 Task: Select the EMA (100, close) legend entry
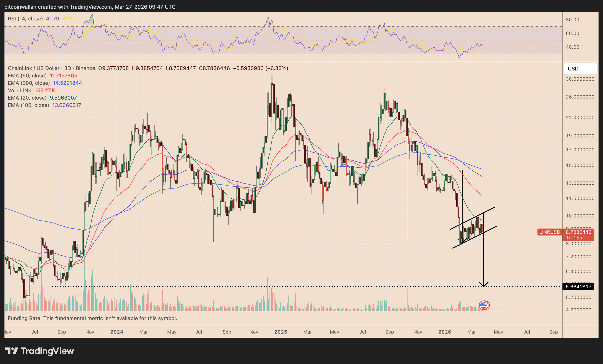coord(28,105)
